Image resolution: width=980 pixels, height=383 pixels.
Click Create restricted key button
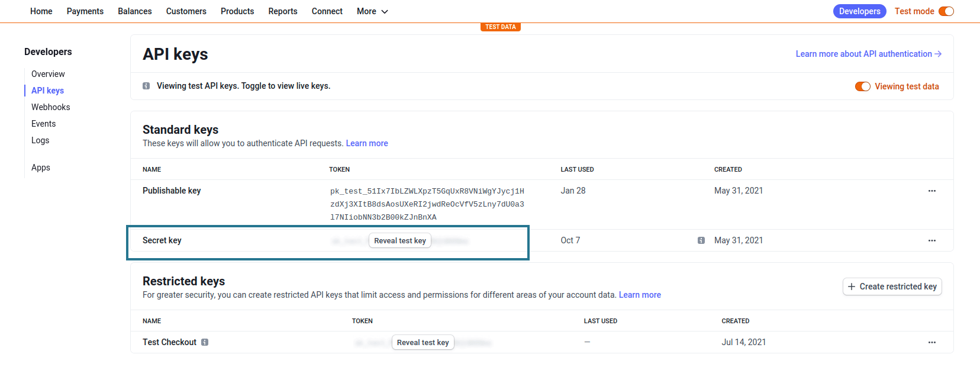click(x=892, y=287)
